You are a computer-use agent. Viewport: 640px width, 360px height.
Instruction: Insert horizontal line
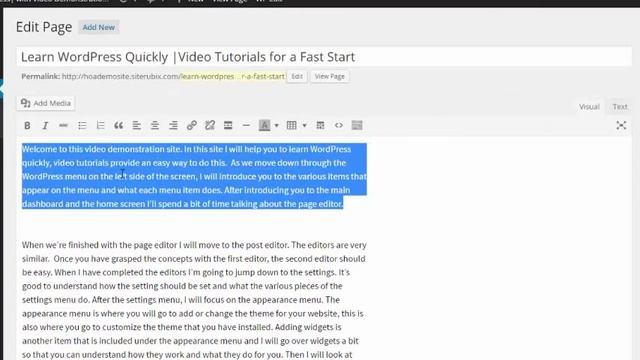pyautogui.click(x=246, y=125)
